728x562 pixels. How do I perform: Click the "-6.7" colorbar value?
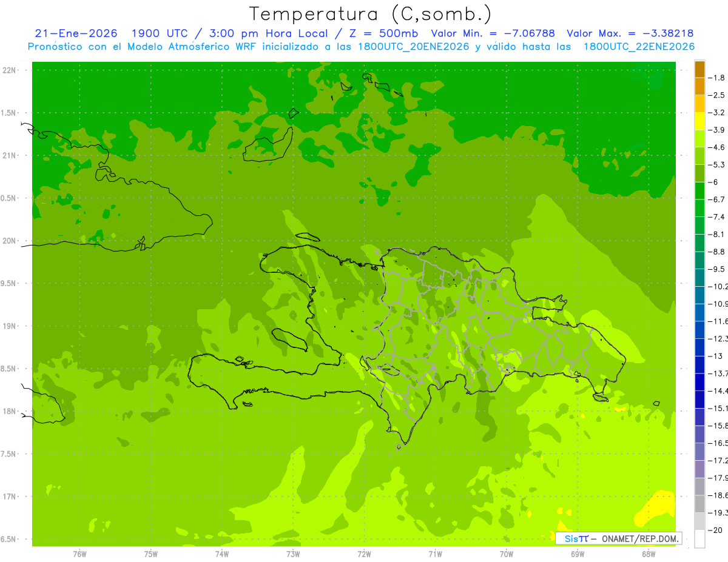point(716,199)
